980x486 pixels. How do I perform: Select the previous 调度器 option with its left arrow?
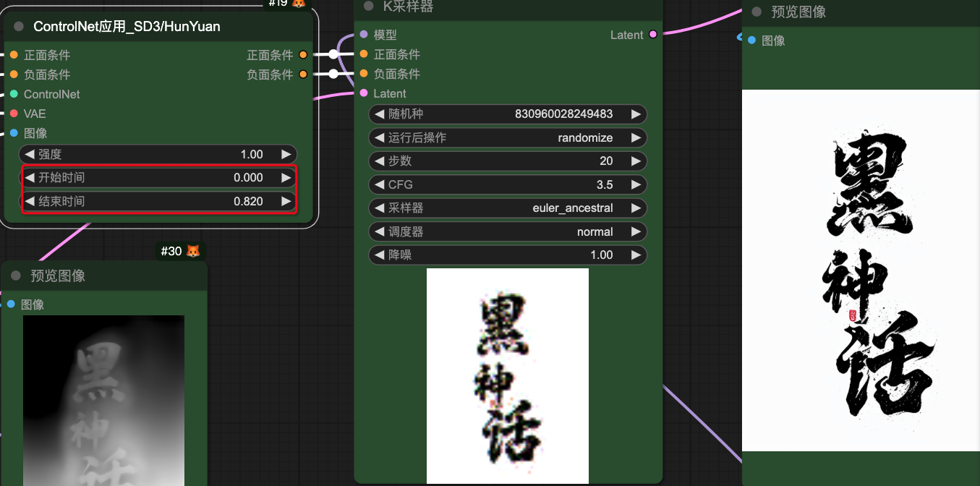point(379,231)
